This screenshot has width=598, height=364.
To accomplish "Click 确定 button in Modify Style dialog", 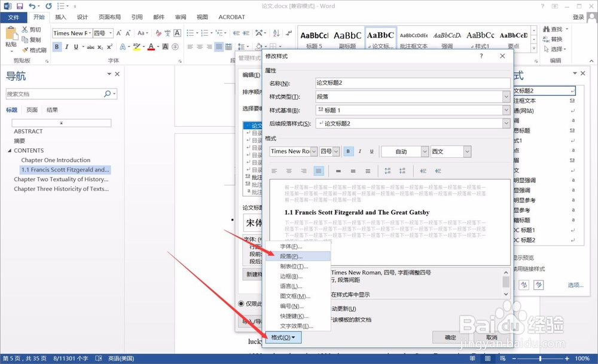I will tap(450, 337).
